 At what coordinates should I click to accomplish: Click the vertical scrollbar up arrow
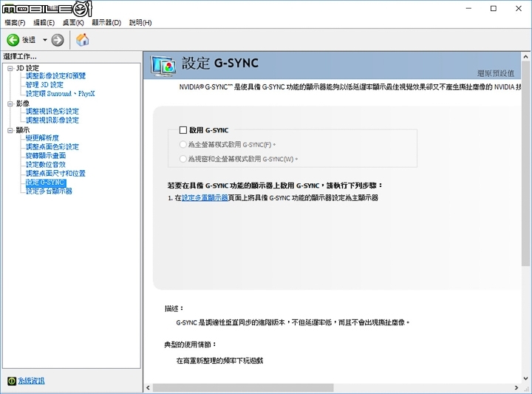click(525, 57)
